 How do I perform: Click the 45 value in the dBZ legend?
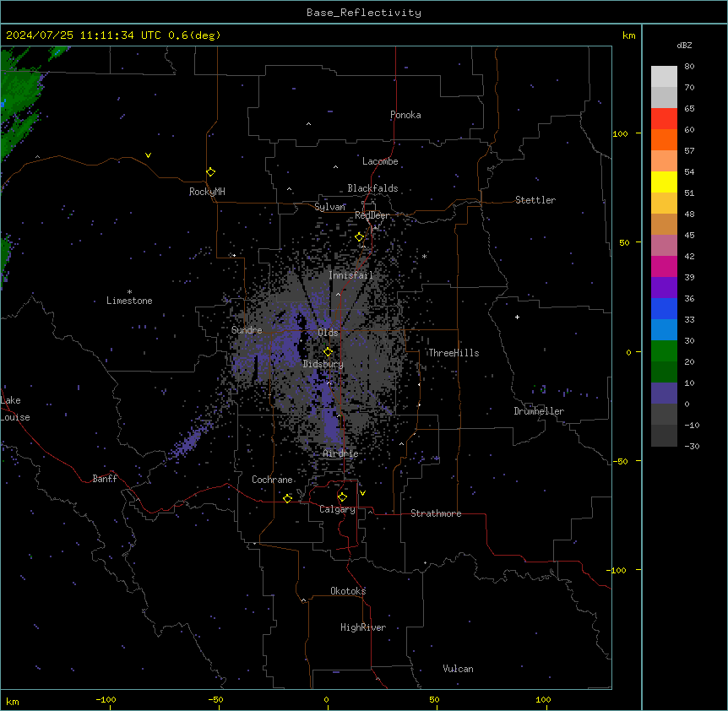coord(689,236)
